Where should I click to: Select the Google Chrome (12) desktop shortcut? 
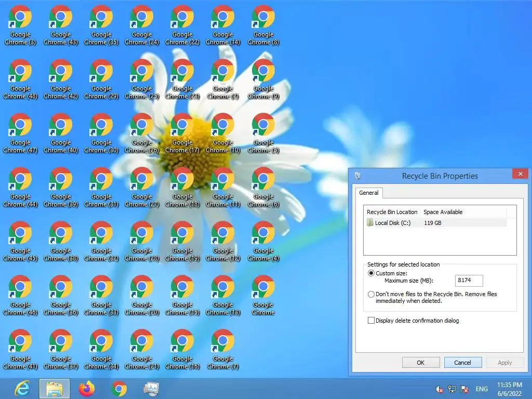click(x=222, y=241)
